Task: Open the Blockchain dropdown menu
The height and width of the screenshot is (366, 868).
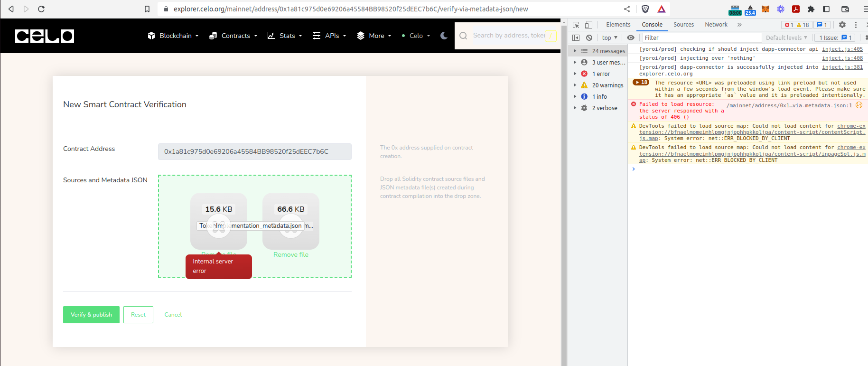Action: [173, 36]
